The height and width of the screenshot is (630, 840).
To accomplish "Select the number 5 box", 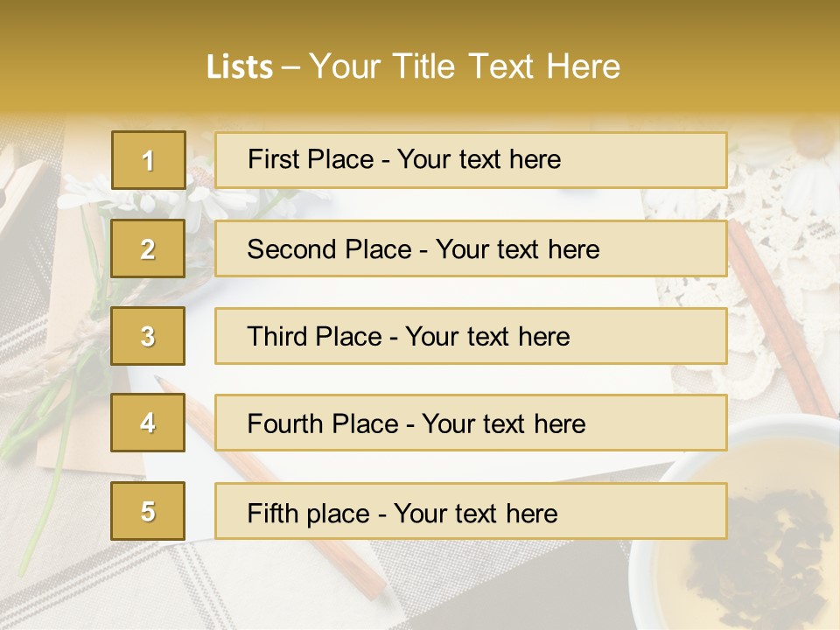I will click(x=148, y=511).
